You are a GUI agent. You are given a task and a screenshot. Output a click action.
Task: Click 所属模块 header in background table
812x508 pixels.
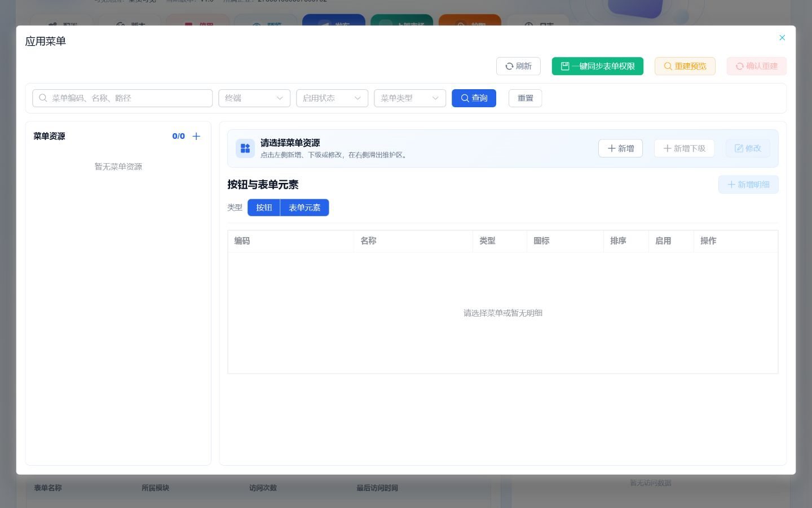tap(156, 488)
